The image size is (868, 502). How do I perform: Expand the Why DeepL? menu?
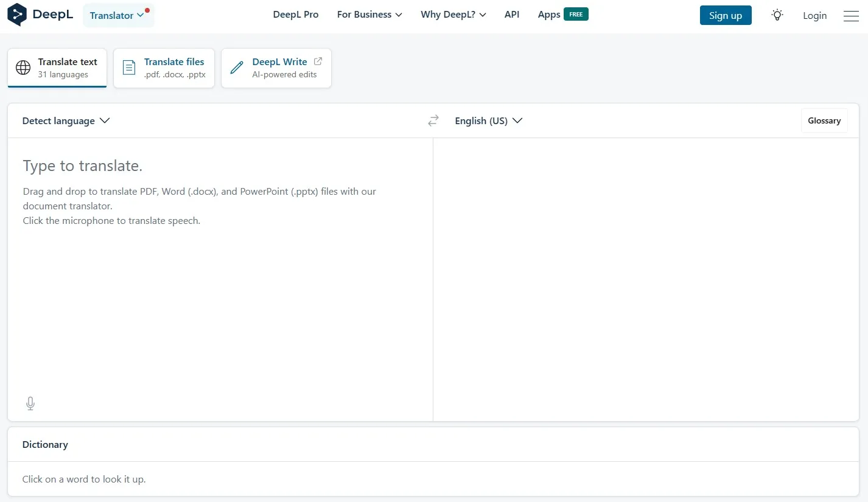452,14
